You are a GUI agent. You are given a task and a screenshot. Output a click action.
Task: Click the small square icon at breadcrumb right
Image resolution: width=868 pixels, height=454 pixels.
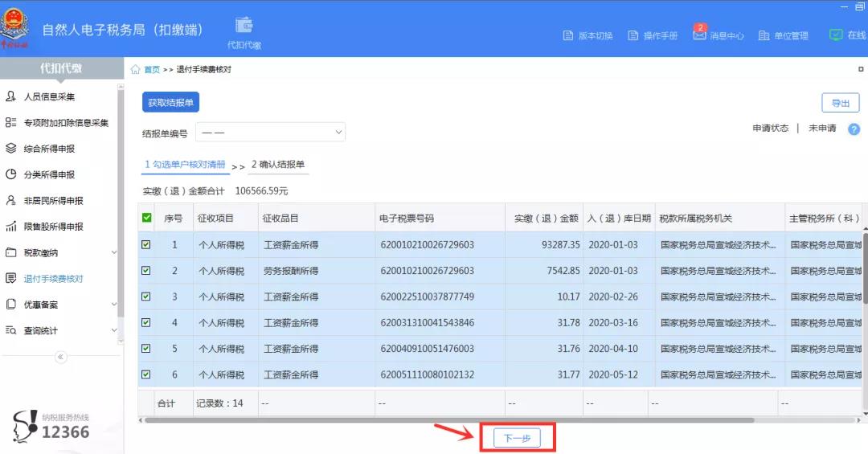click(x=861, y=69)
